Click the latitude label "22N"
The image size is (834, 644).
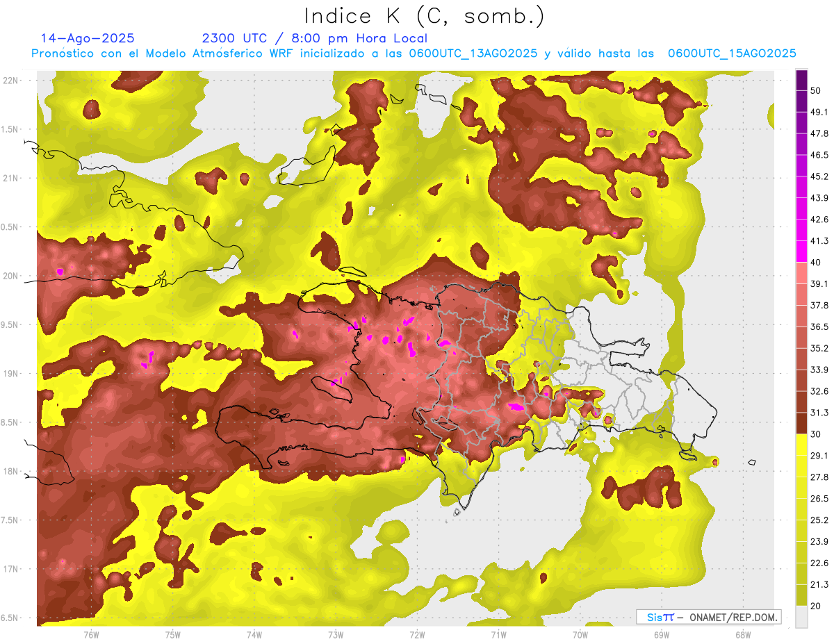click(10, 81)
